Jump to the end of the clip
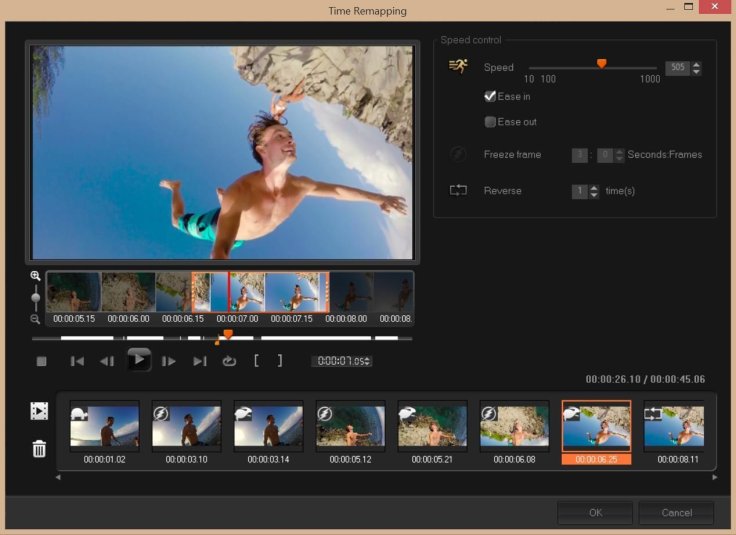The width and height of the screenshot is (736, 535). 199,361
